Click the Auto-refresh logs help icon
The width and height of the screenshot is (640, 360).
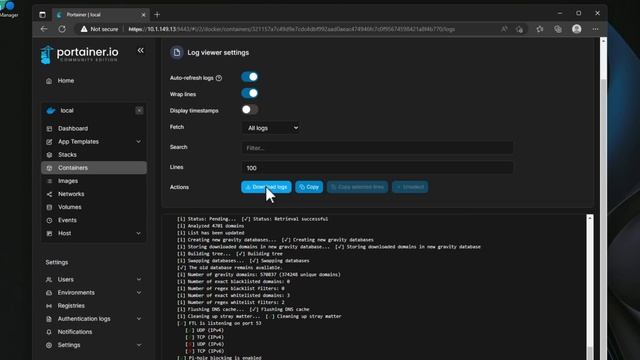219,78
